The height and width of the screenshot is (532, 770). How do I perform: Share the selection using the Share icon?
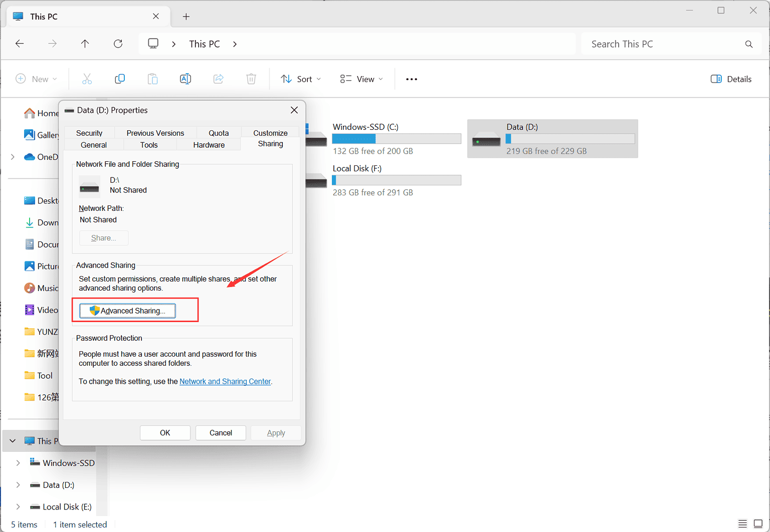(218, 79)
